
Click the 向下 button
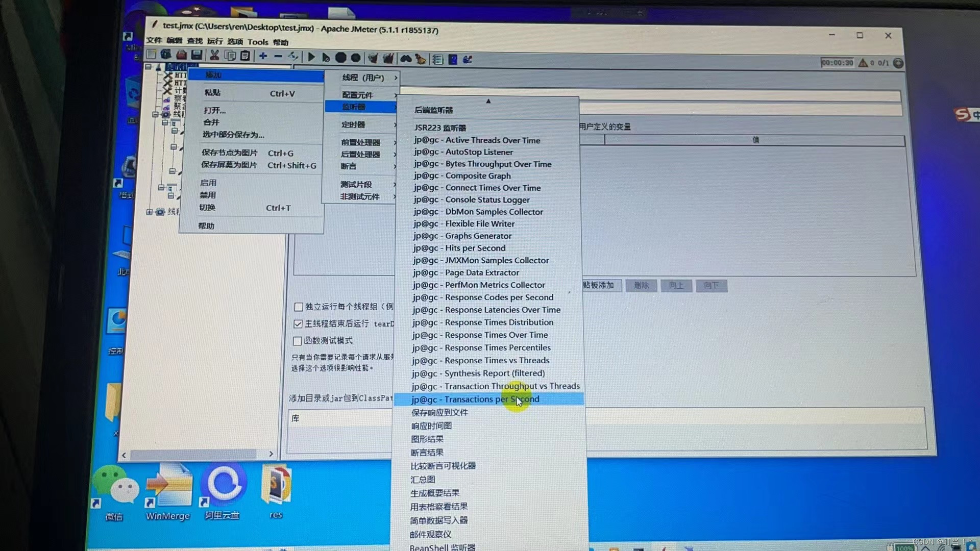(711, 286)
